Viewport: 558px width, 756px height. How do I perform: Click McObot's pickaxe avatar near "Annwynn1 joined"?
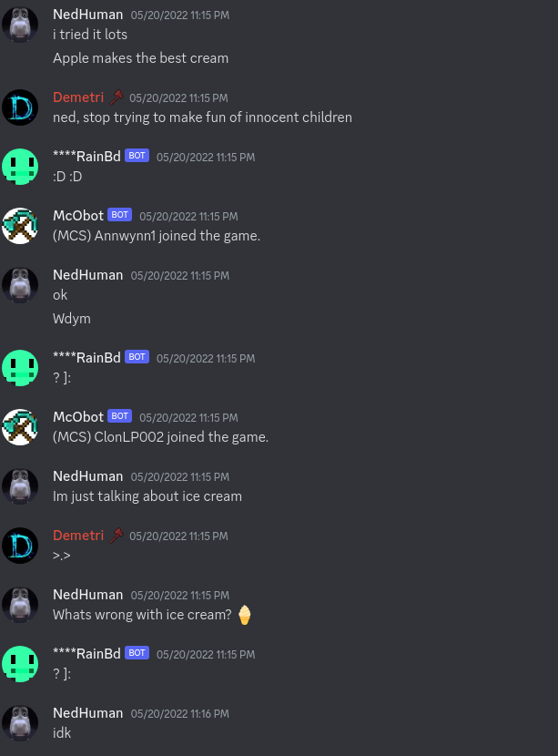(20, 226)
